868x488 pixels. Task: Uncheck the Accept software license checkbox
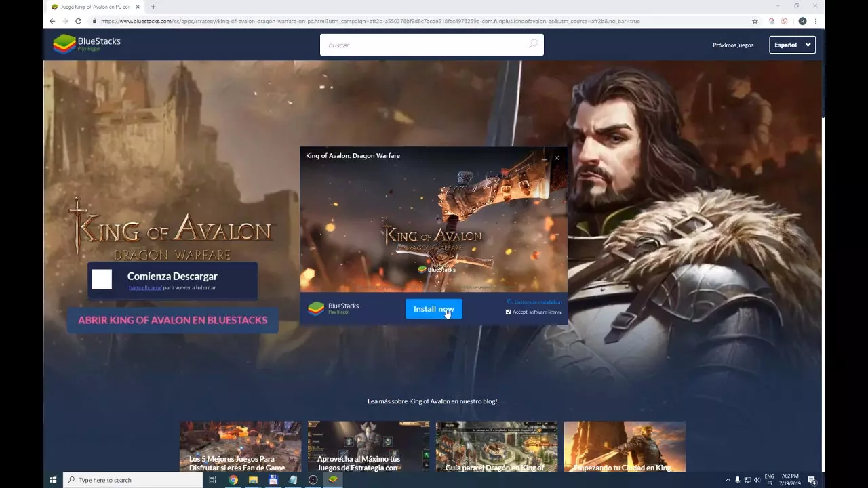click(509, 312)
